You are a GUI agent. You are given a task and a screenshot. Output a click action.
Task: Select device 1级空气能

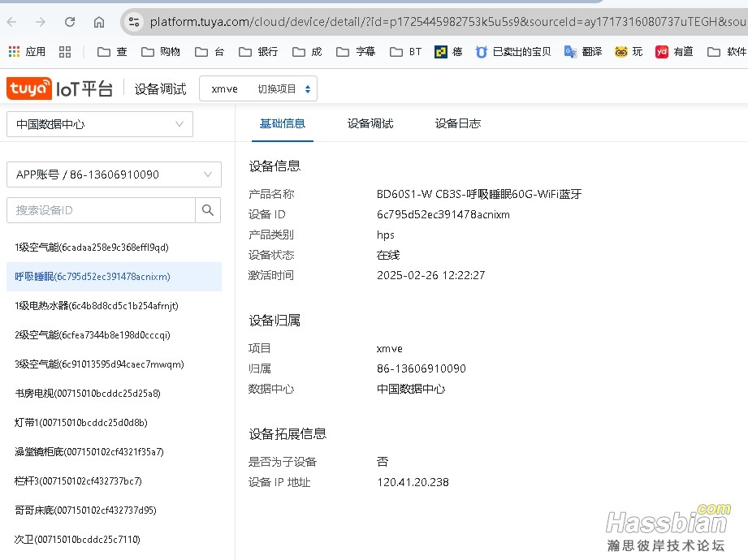click(114, 248)
